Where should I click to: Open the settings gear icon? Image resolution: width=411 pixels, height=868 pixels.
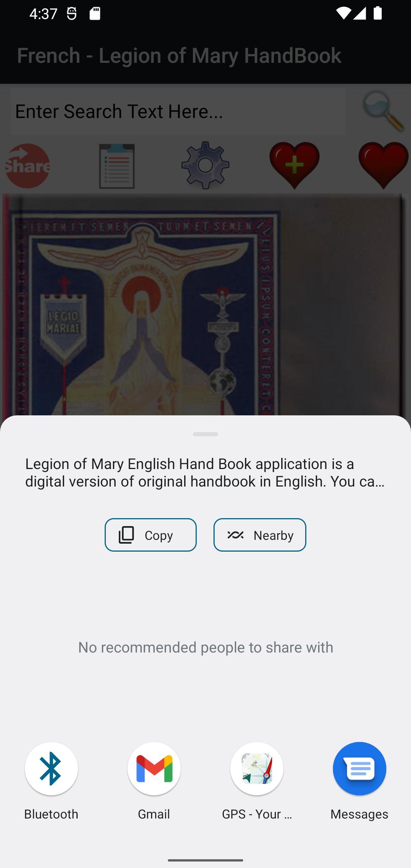pos(205,166)
